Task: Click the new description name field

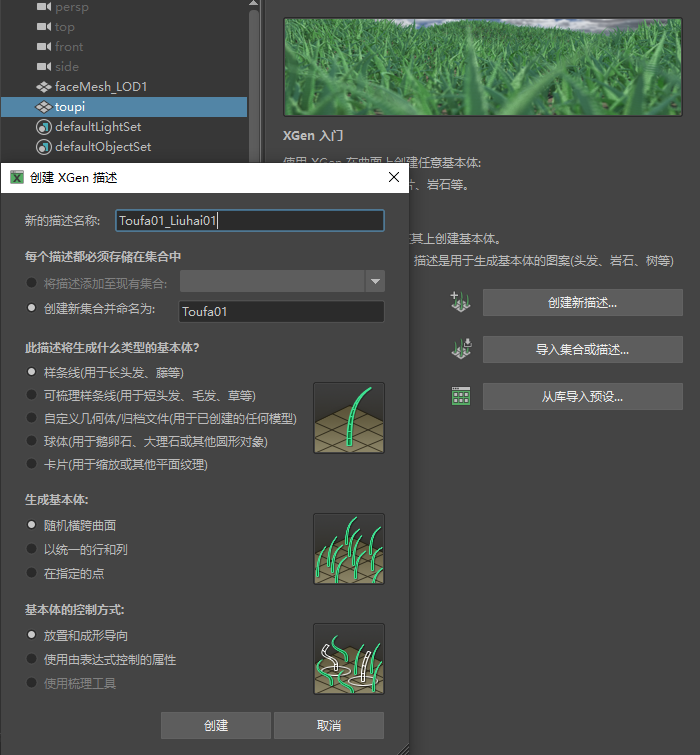Action: [248, 221]
